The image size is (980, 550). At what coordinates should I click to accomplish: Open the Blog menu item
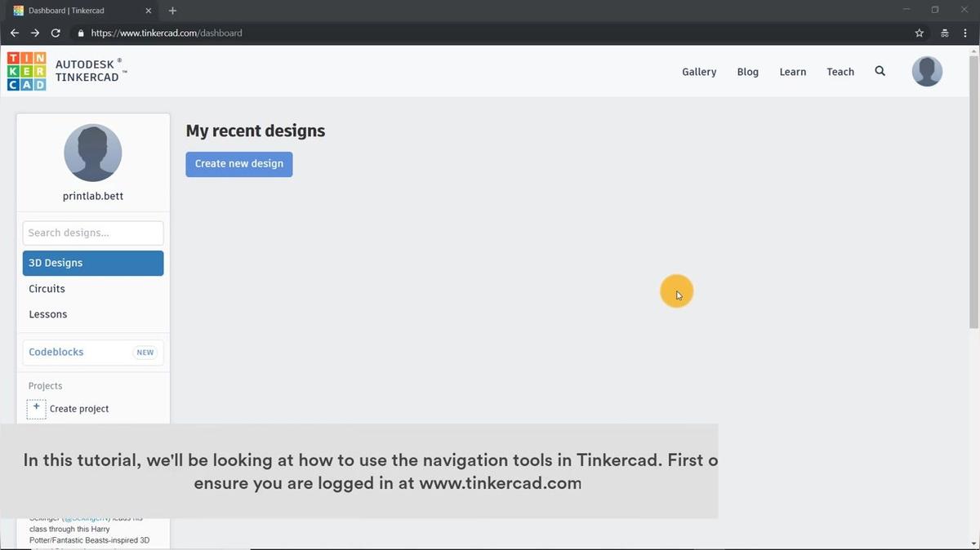point(747,72)
